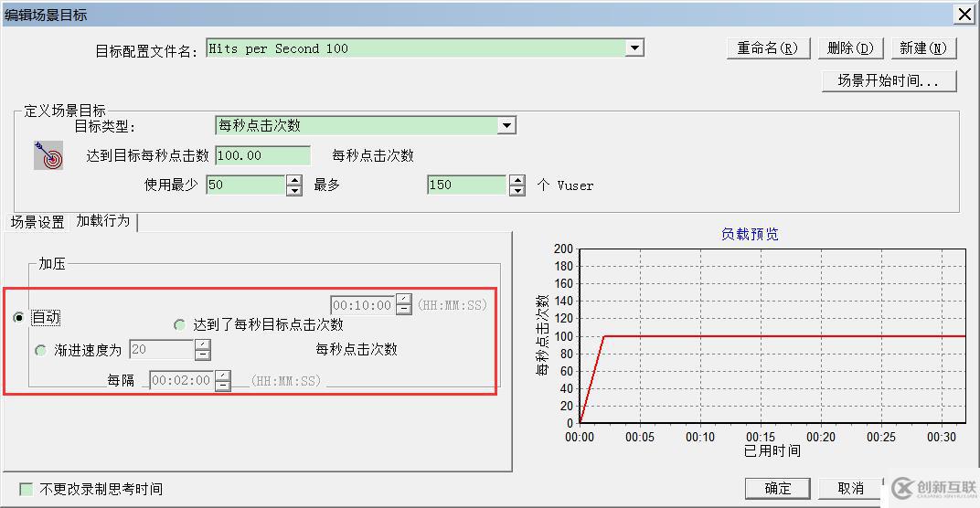Image resolution: width=980 pixels, height=508 pixels.
Task: Click the maximum Vuser field 150
Action: click(x=467, y=185)
